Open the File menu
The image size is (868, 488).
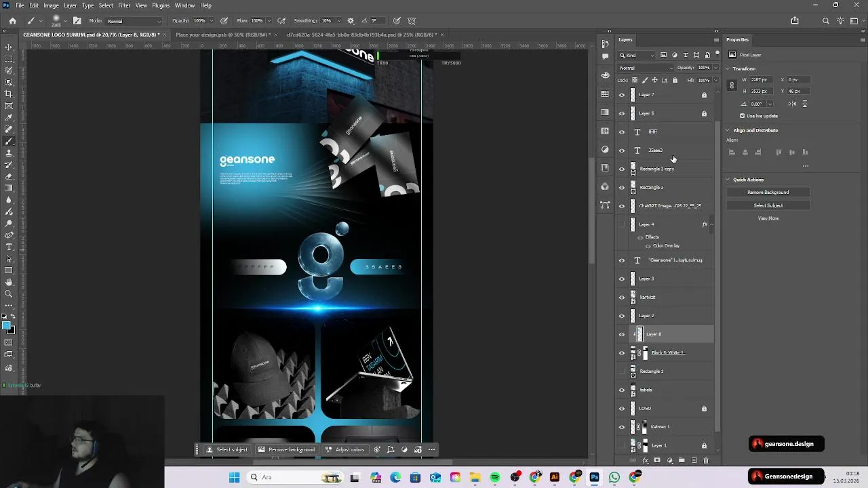pyautogui.click(x=20, y=5)
